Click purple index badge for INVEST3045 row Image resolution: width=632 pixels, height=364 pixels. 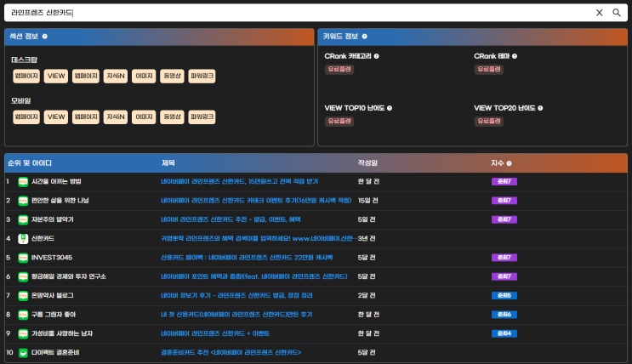(x=504, y=257)
